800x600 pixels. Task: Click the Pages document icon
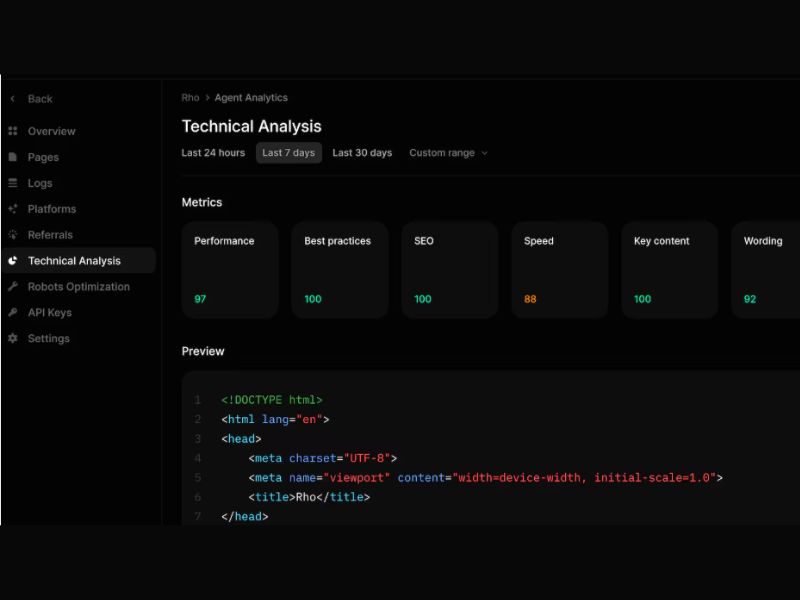tap(13, 157)
